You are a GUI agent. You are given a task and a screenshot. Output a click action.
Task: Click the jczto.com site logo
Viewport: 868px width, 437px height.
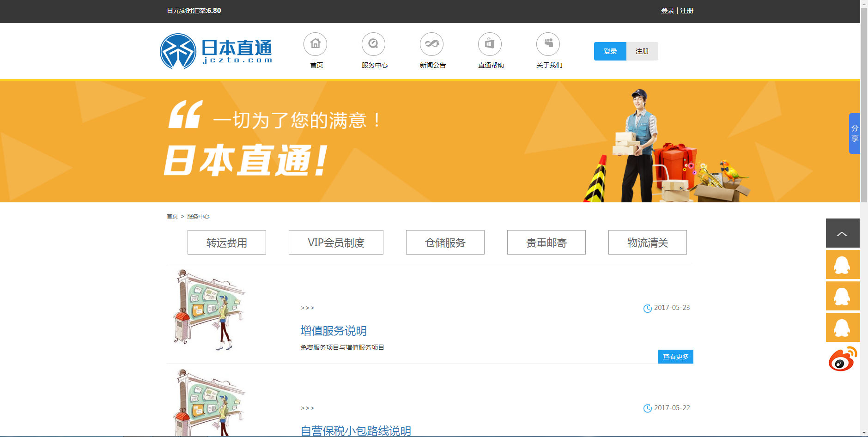(216, 51)
